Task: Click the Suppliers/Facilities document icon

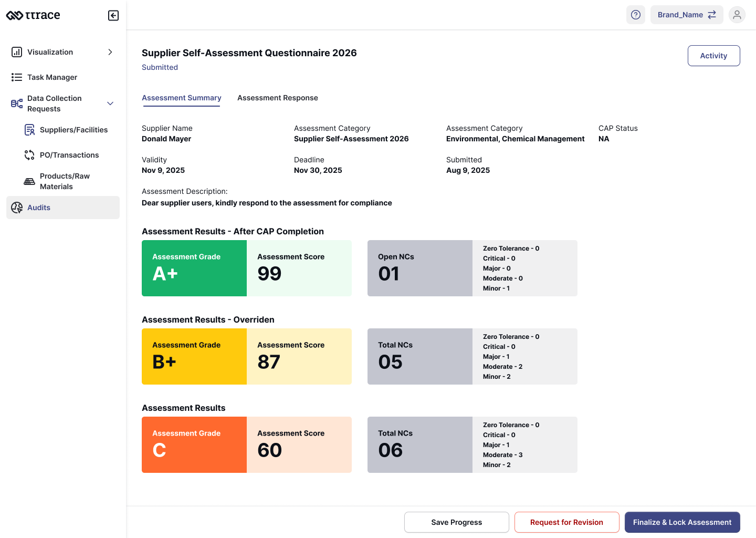Action: coord(29,130)
